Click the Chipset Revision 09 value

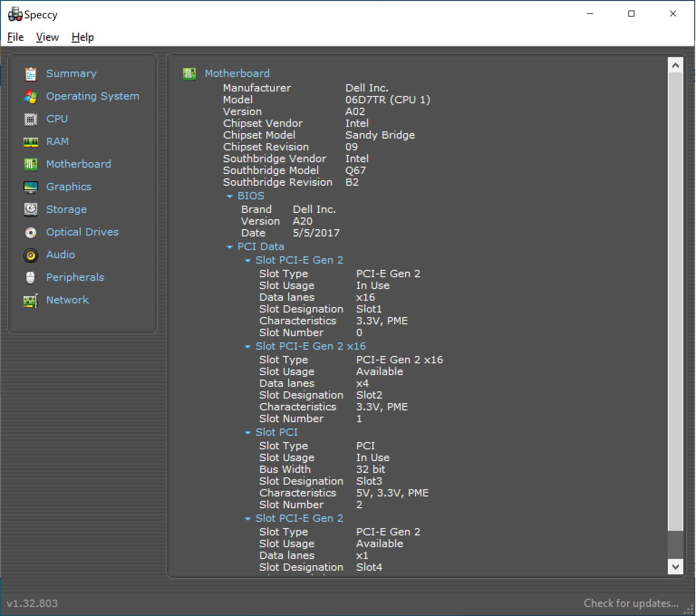(352, 147)
